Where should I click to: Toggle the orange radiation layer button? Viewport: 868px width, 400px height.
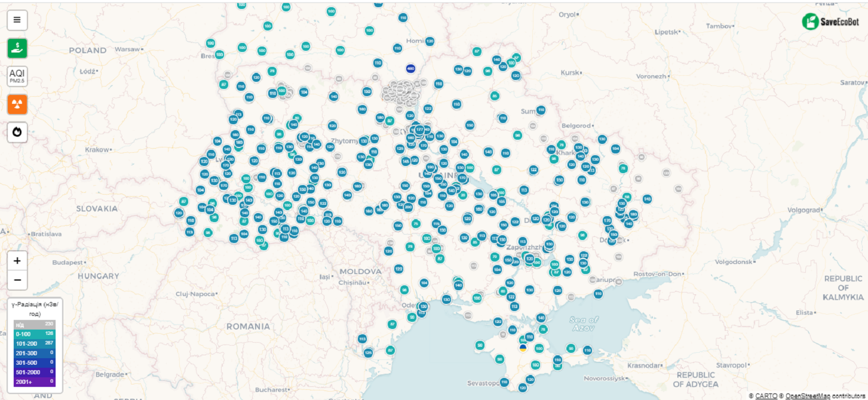tap(17, 104)
